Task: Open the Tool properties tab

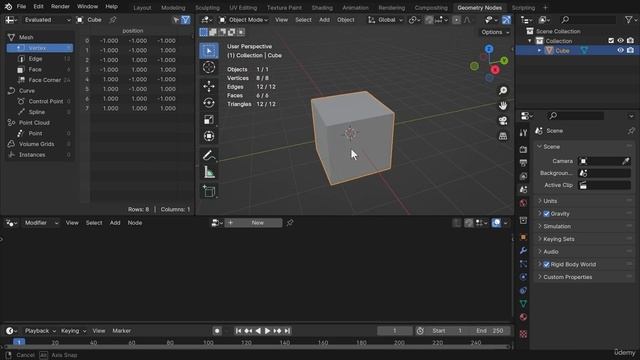Action: coord(523,133)
